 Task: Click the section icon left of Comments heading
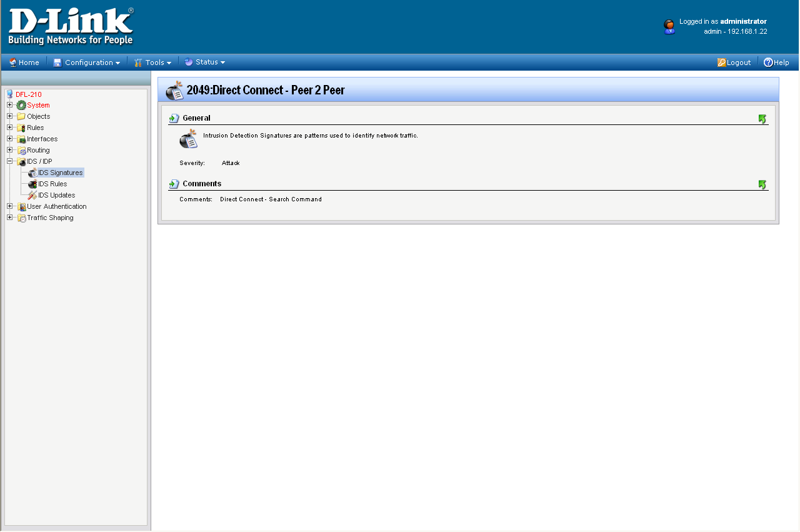[x=174, y=184]
